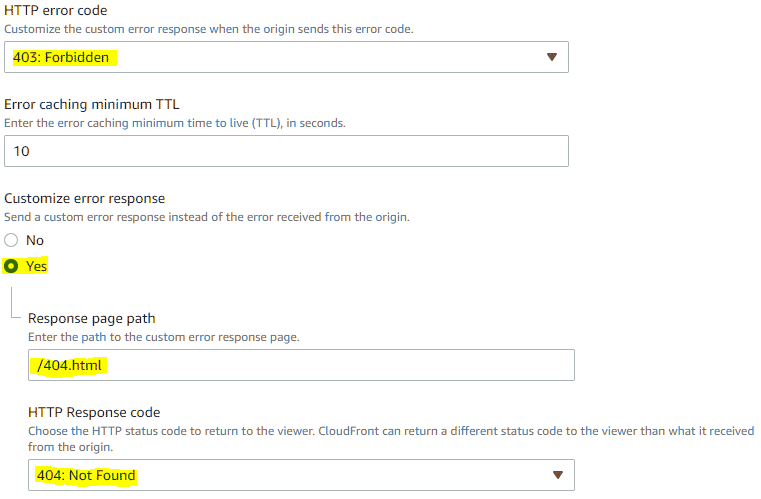
Task: Click the Error caching minimum TTL label
Action: (x=92, y=104)
